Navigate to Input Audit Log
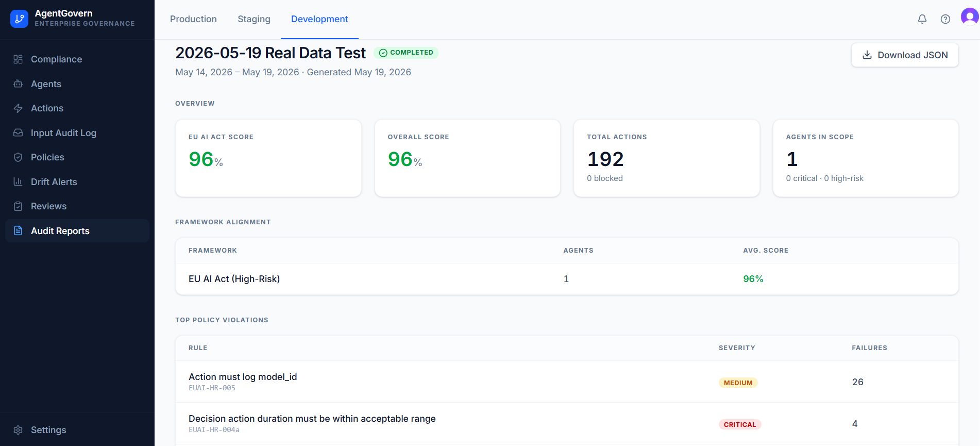 [77, 133]
